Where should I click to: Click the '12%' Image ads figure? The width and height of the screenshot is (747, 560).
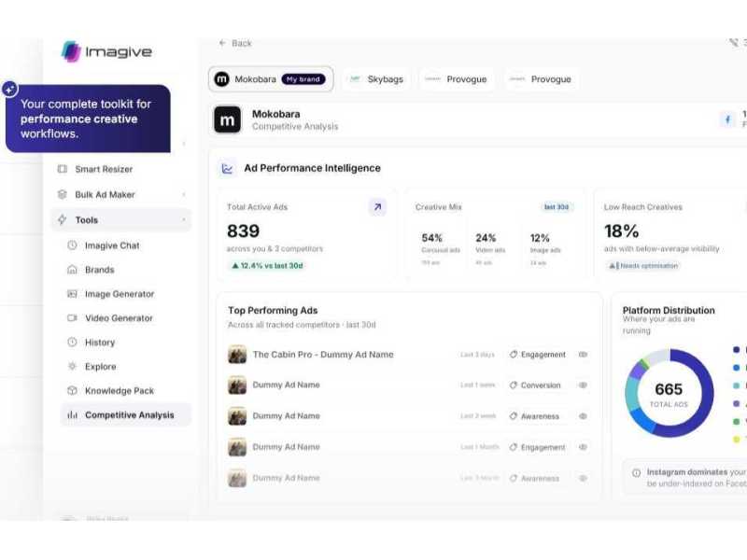click(x=540, y=238)
